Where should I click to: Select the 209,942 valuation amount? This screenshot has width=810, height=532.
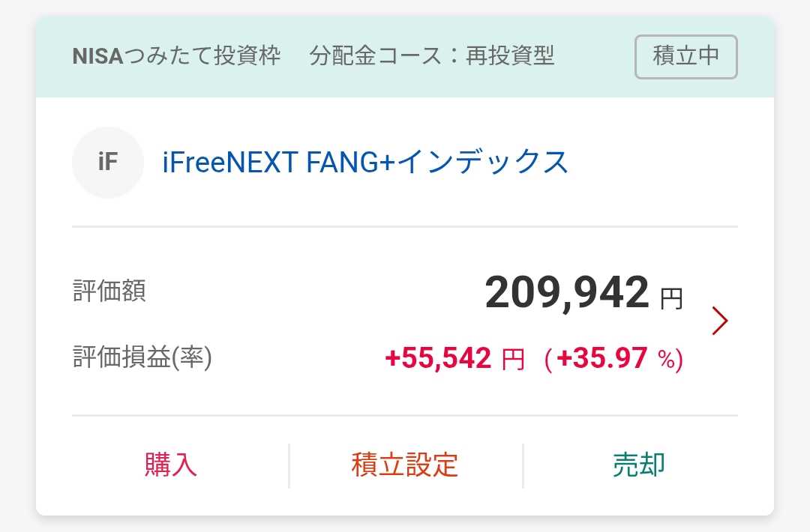(566, 293)
